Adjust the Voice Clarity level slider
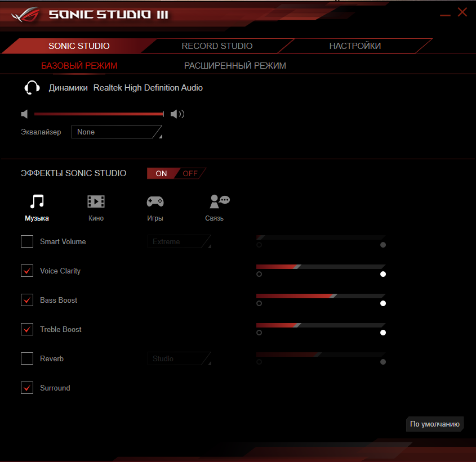 [321, 267]
